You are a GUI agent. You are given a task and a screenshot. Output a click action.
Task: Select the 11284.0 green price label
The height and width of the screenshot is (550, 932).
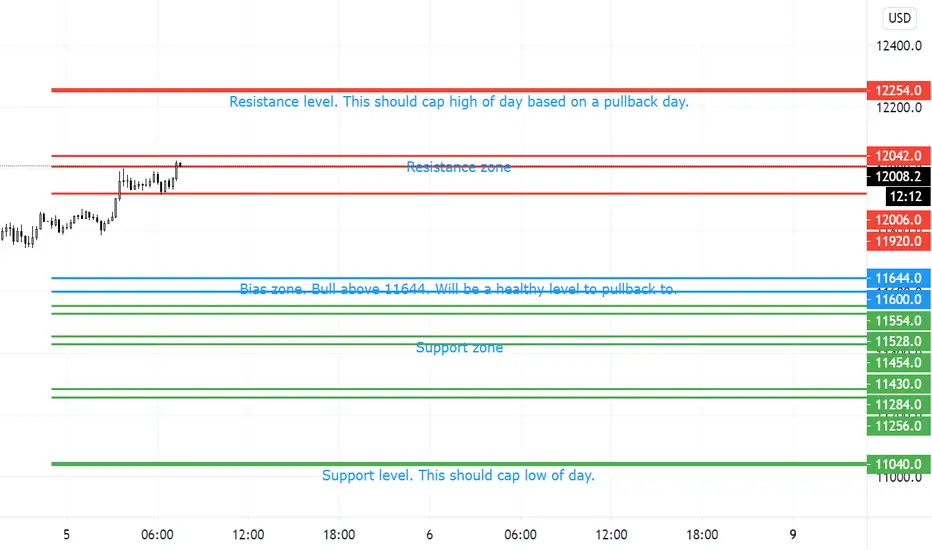tap(898, 405)
